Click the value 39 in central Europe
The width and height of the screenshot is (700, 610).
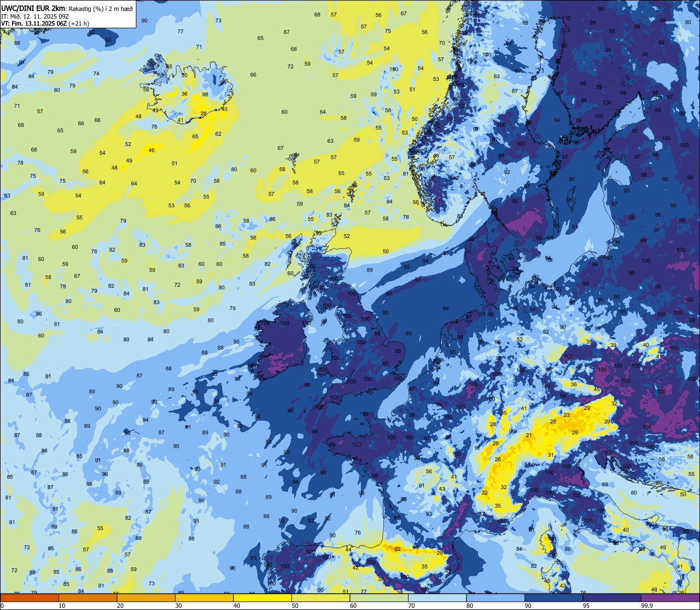point(613,345)
